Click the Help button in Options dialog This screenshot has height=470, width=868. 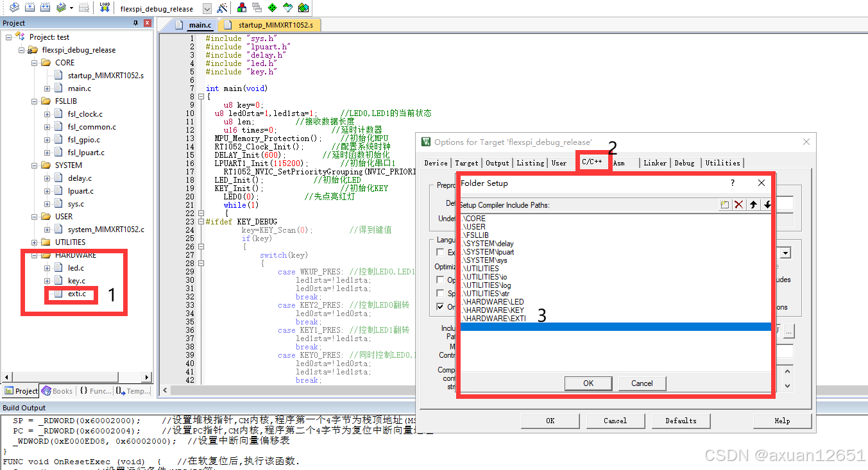pyautogui.click(x=782, y=421)
